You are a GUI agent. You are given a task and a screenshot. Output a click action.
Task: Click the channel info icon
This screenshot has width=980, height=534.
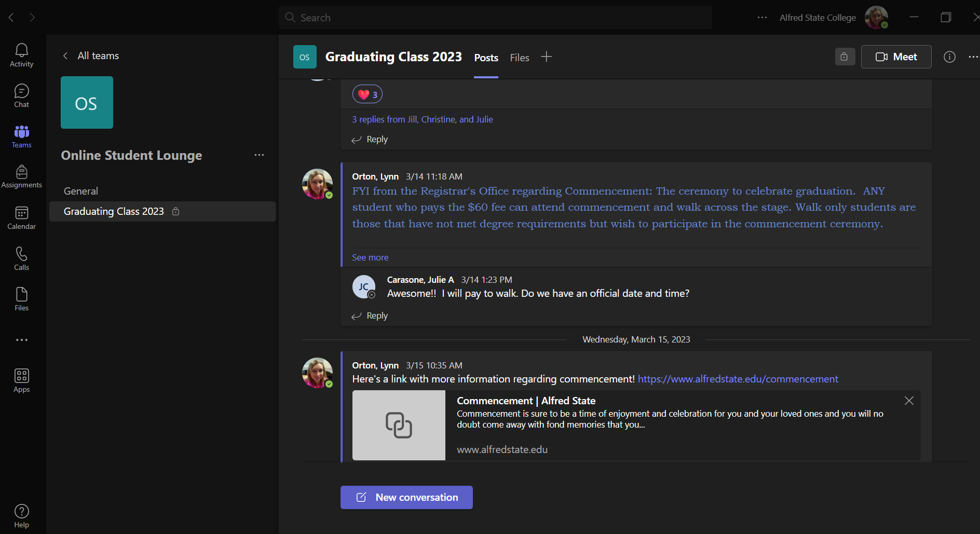click(949, 57)
